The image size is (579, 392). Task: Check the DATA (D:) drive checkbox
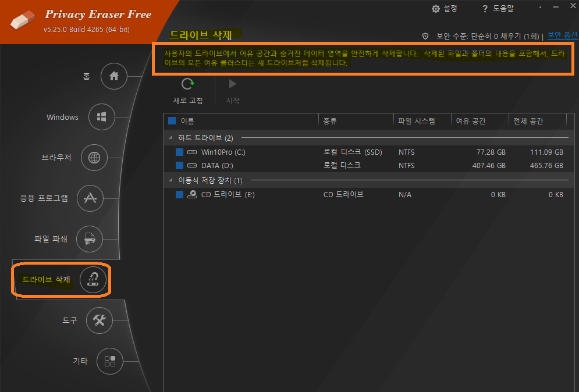(x=179, y=165)
